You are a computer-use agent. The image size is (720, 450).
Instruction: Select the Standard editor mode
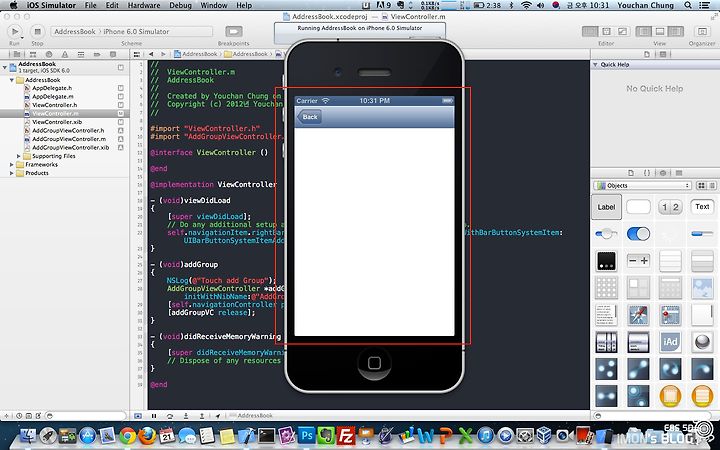(x=590, y=31)
